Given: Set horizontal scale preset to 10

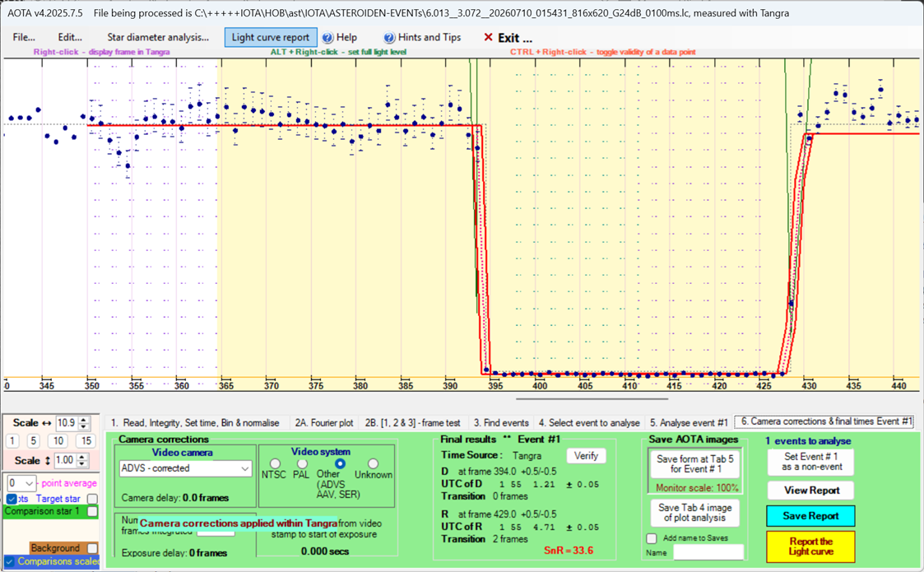Looking at the screenshot, I should coord(58,440).
